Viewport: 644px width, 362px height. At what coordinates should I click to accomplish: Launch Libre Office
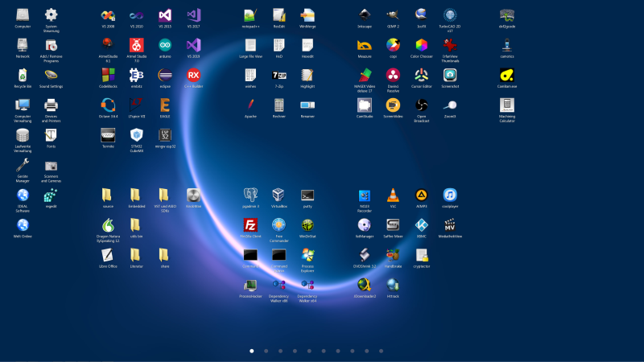(x=108, y=255)
